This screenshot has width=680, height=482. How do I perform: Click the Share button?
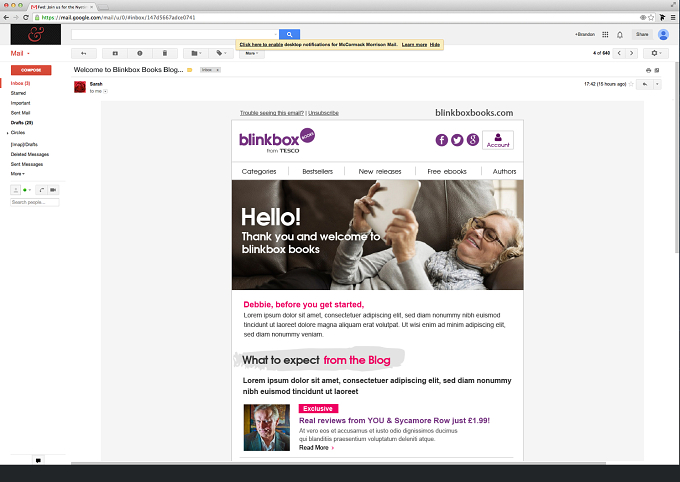pyautogui.click(x=642, y=34)
